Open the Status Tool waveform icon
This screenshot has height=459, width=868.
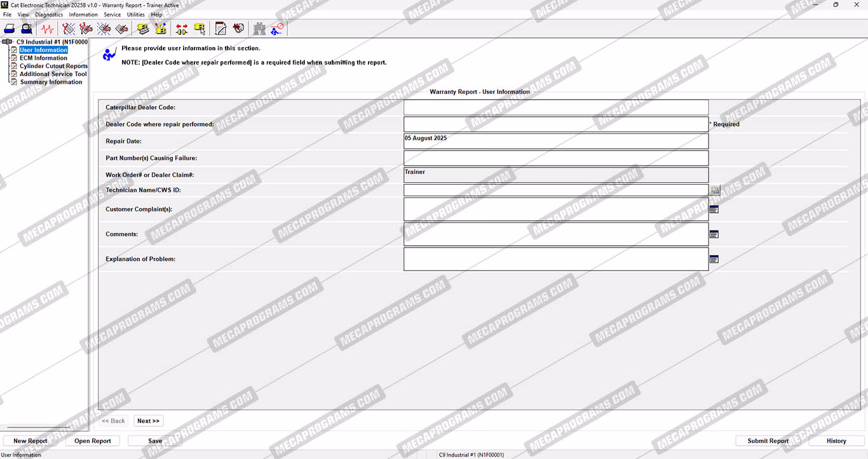pos(47,29)
